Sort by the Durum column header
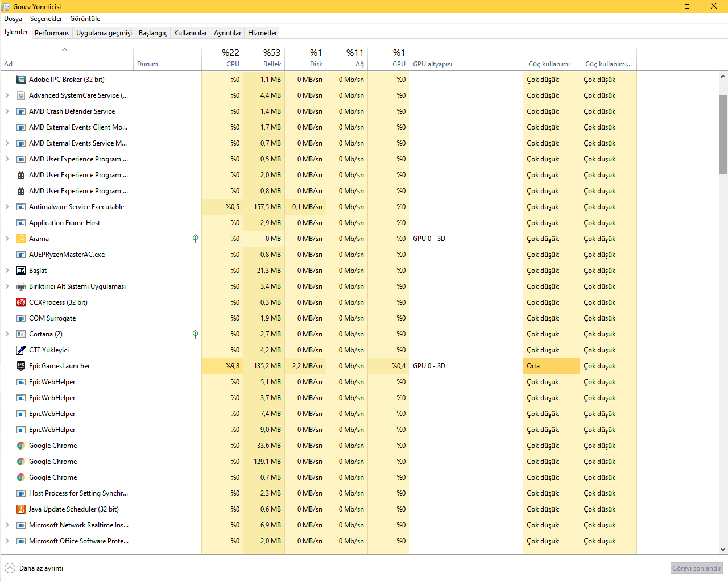Image resolution: width=728 pixels, height=582 pixels. click(167, 58)
